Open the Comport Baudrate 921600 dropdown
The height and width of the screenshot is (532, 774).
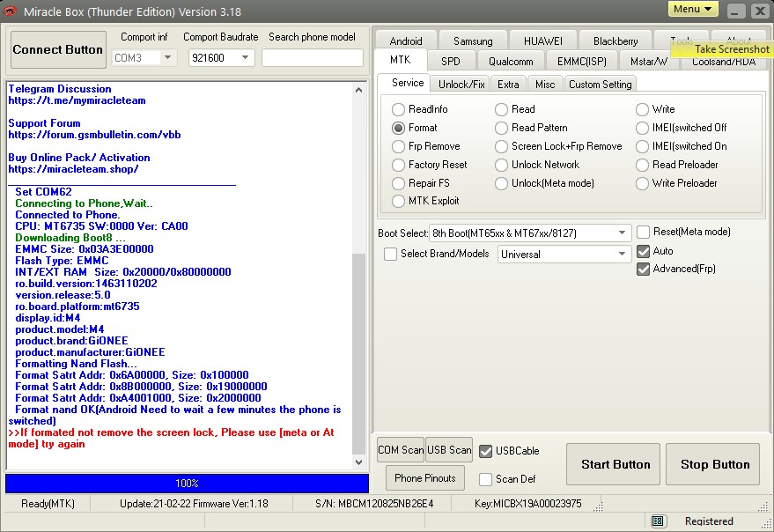click(x=221, y=58)
